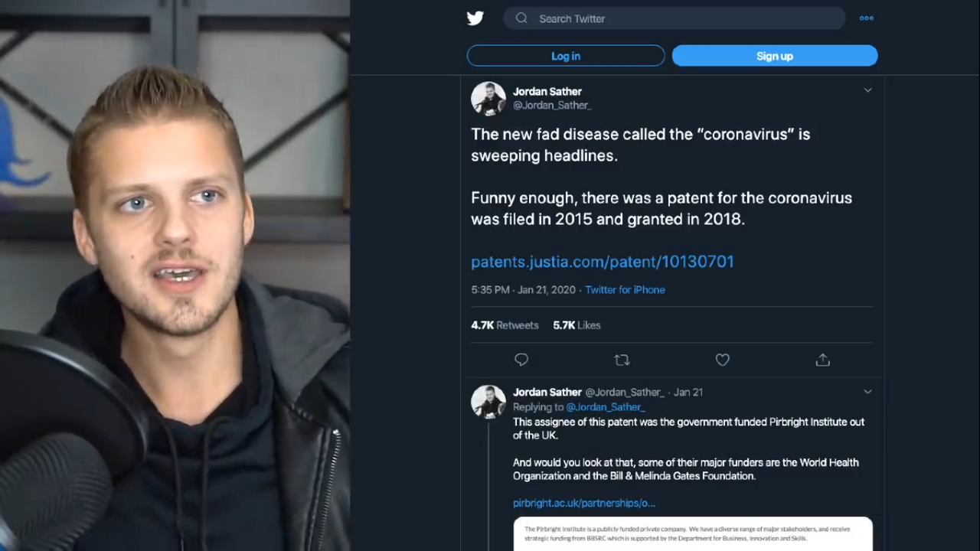Click the Twitter for iPhone link
Viewport: 980px width, 551px height.
pyautogui.click(x=625, y=290)
